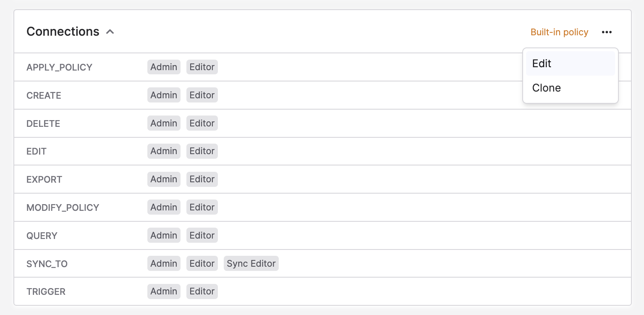Screen dimensions: 644x315
Task: Collapse the Connections section chevron
Action: pyautogui.click(x=110, y=32)
